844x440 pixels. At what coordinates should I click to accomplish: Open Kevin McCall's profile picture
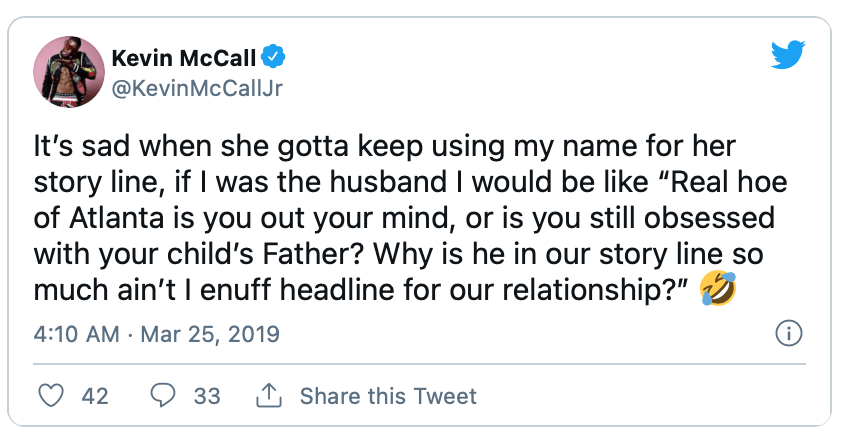point(69,72)
